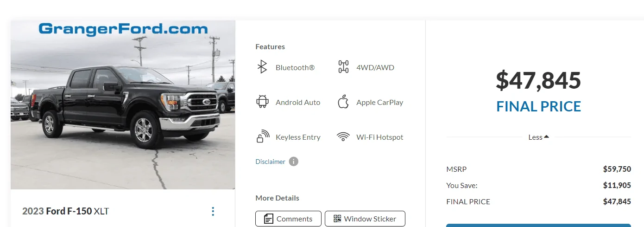The height and width of the screenshot is (227, 644).
Task: Click the Bluetooth feature icon
Action: pos(262,67)
